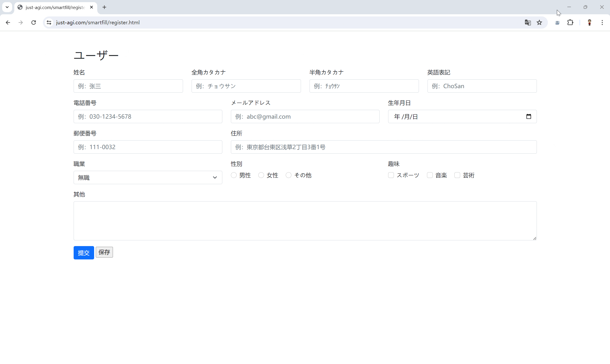Open the profile avatar icon
The image size is (610, 364).
point(590,23)
